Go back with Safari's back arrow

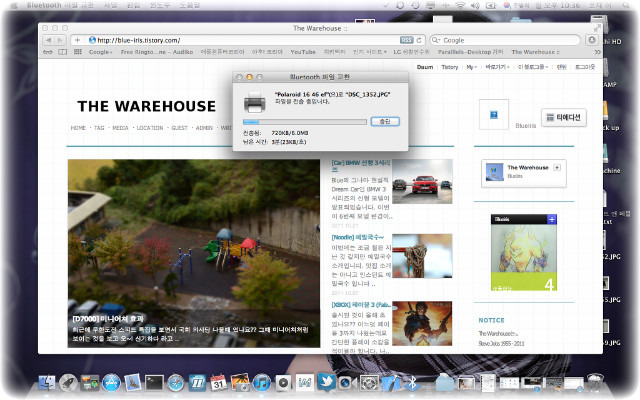pyautogui.click(x=49, y=40)
